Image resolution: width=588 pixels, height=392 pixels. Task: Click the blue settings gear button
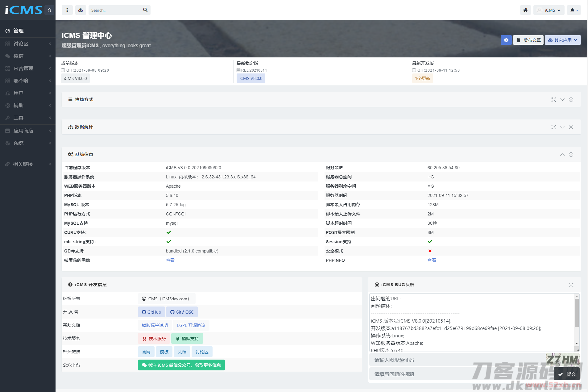click(x=506, y=40)
